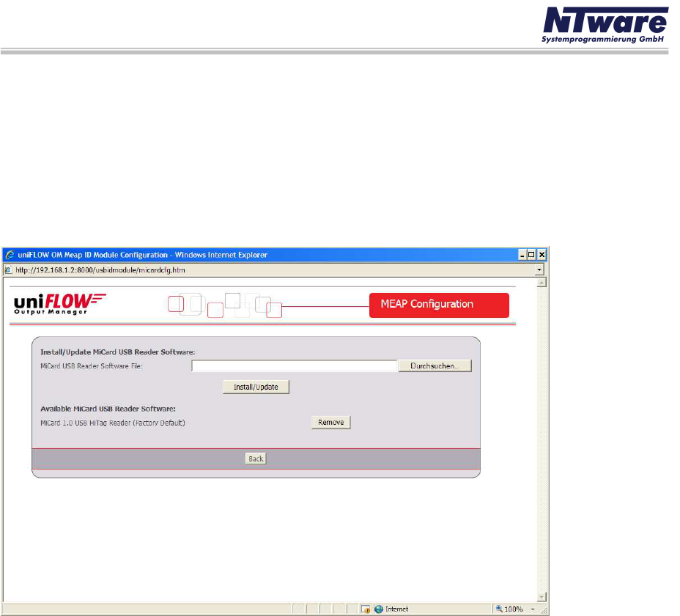The image size is (680, 616).
Task: Click the uniFLOW Output Manager logo
Action: pos(60,304)
